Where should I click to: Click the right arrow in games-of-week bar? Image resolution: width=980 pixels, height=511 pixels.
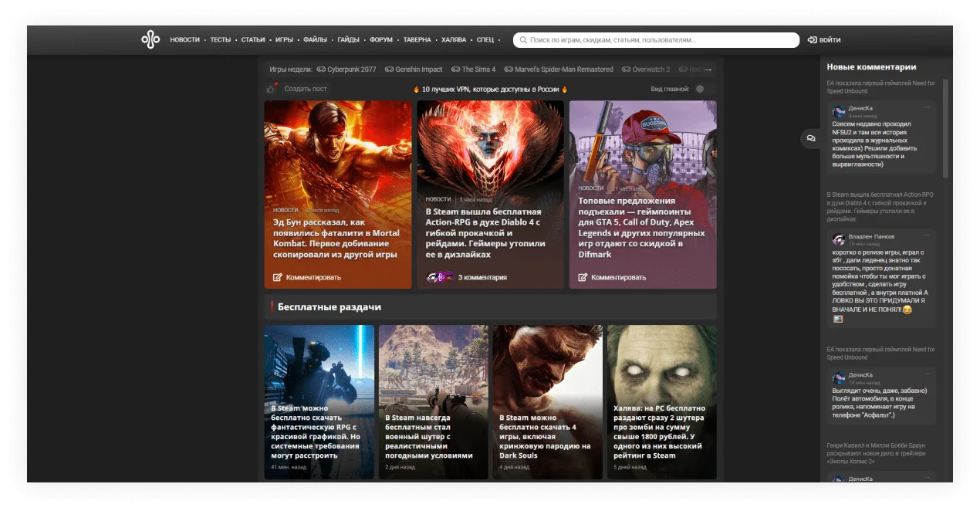tap(708, 69)
